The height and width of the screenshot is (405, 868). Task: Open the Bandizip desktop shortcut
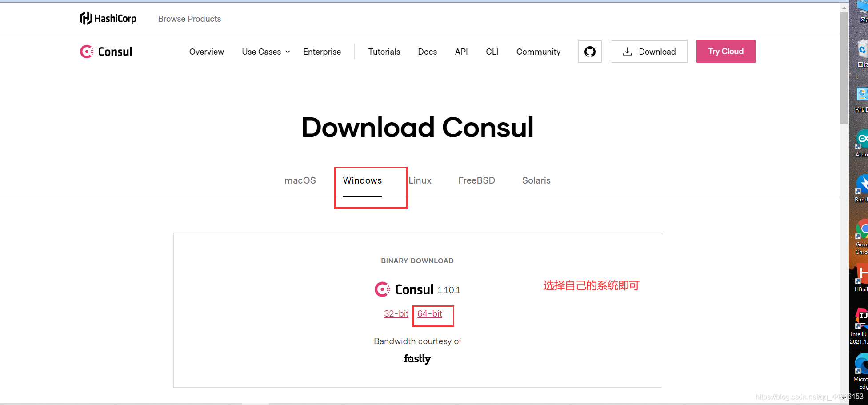pos(862,188)
